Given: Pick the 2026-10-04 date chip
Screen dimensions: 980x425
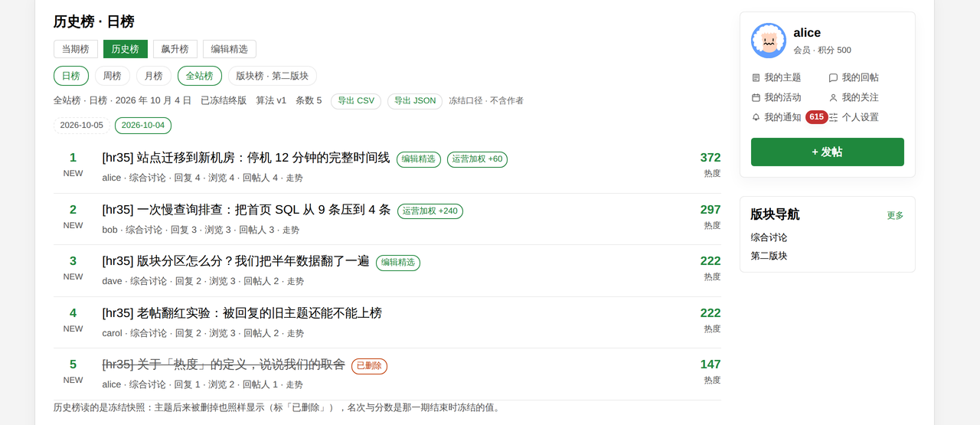Looking at the screenshot, I should [143, 126].
